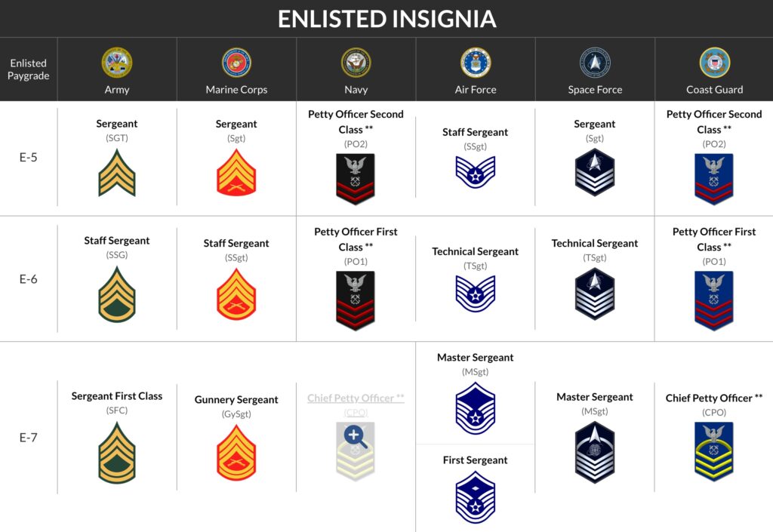Click the Space Force Sergeant insignia
The width and height of the screenshot is (773, 532).
pos(595,173)
